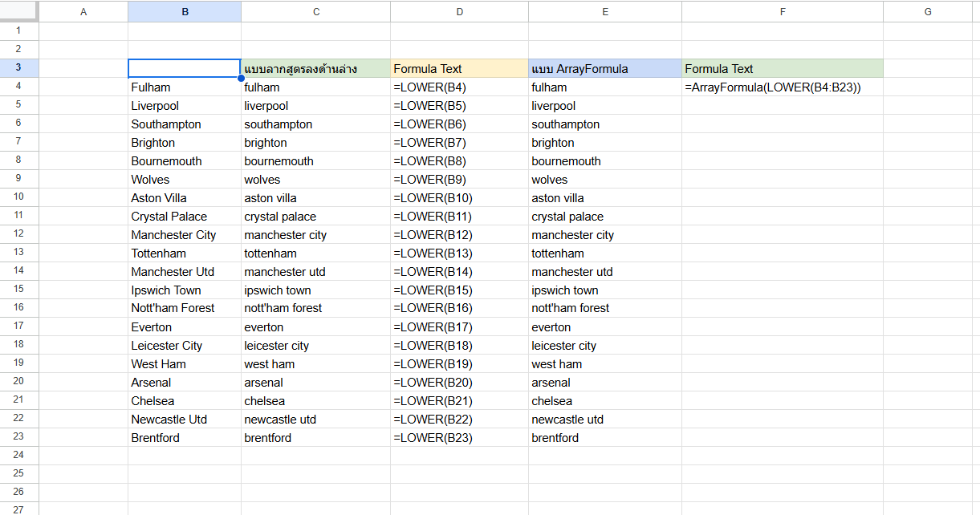Click cell containing 'Fulham' in column B
Screen dimensions: 980x515
(x=185, y=87)
